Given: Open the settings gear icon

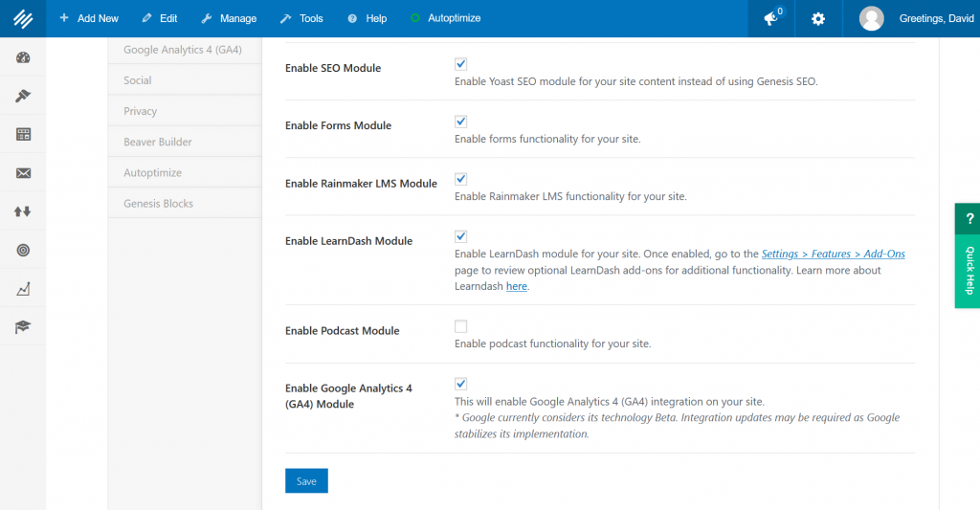Looking at the screenshot, I should pyautogui.click(x=818, y=18).
